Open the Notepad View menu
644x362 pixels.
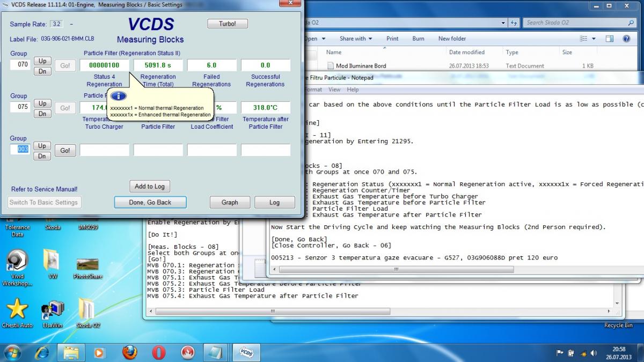tap(334, 90)
